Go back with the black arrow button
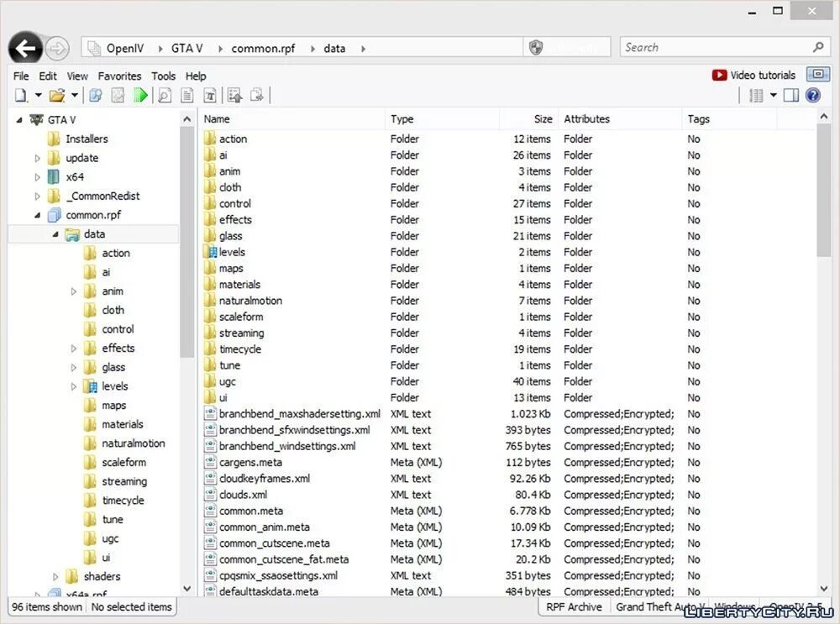Viewport: 840px width, 624px height. click(25, 48)
